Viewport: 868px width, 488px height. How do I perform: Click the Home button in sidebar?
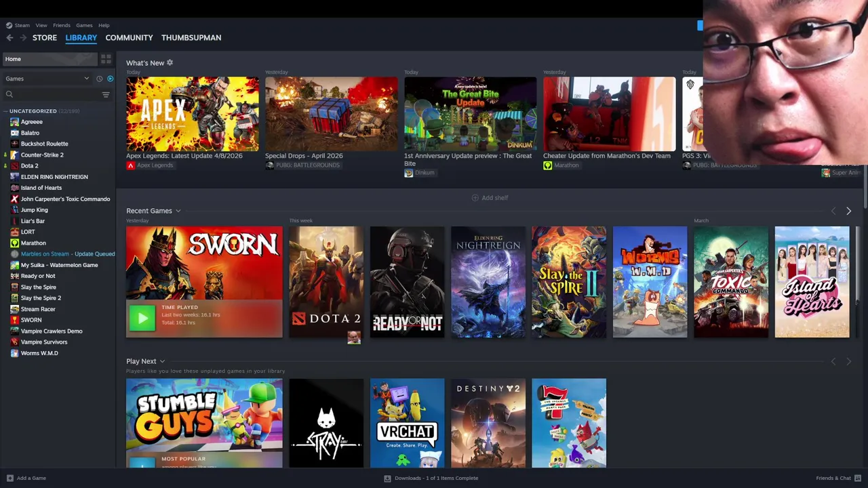50,59
